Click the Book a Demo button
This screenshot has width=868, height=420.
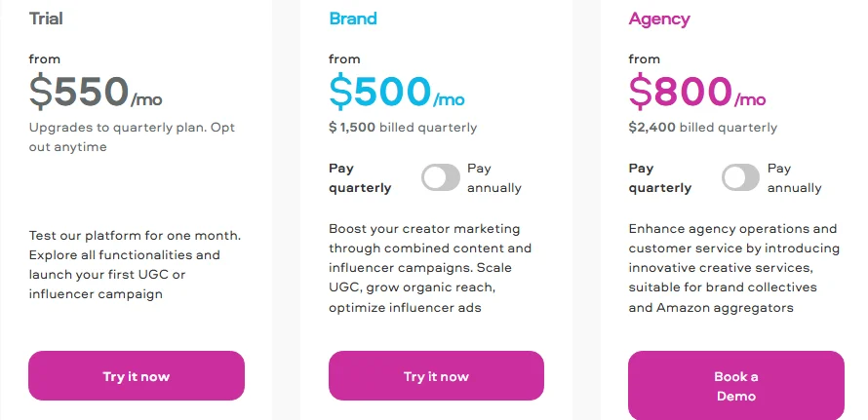point(736,386)
